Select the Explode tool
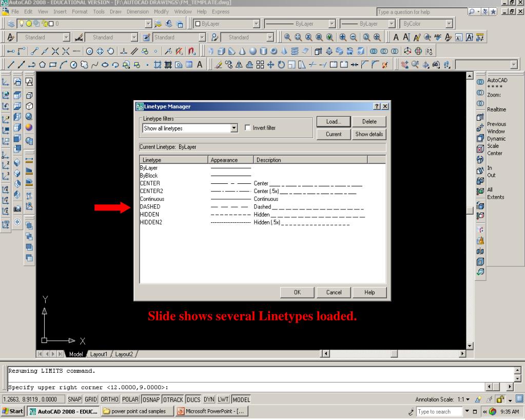The width and height of the screenshot is (525, 420). click(x=385, y=65)
